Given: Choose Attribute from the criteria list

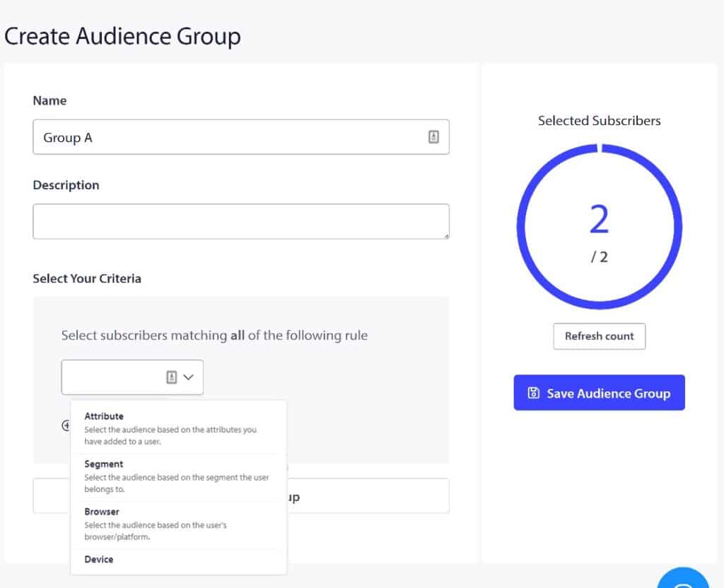Looking at the screenshot, I should [x=104, y=416].
